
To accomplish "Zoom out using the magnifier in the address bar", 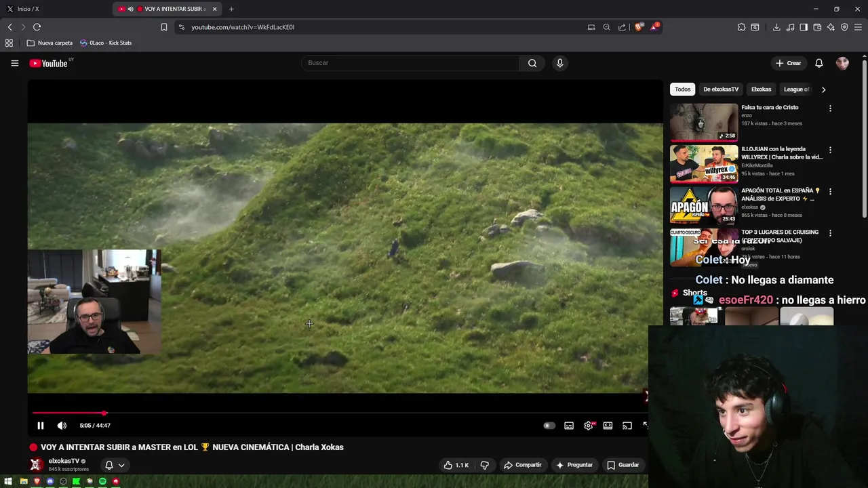I will [606, 27].
